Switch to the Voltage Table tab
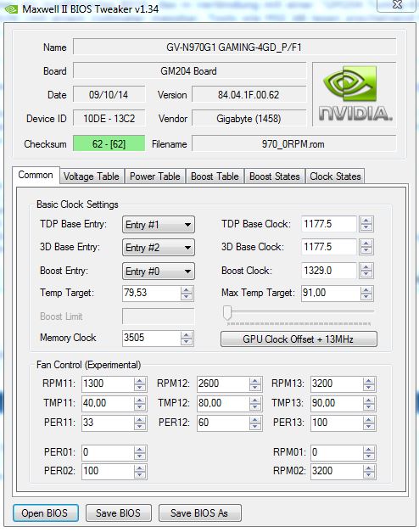The width and height of the screenshot is (419, 532). coord(92,176)
